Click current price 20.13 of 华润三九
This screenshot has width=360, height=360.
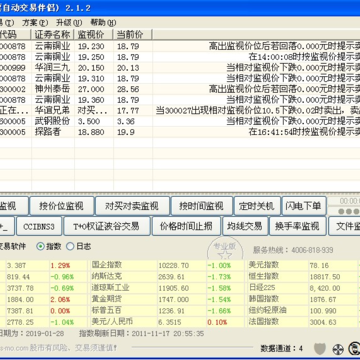click(x=128, y=68)
